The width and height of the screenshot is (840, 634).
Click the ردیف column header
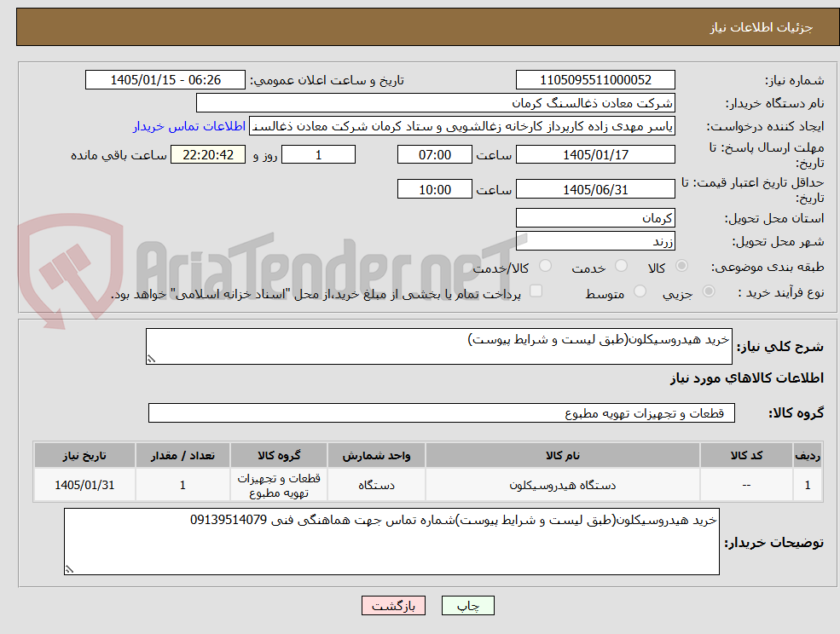click(808, 456)
